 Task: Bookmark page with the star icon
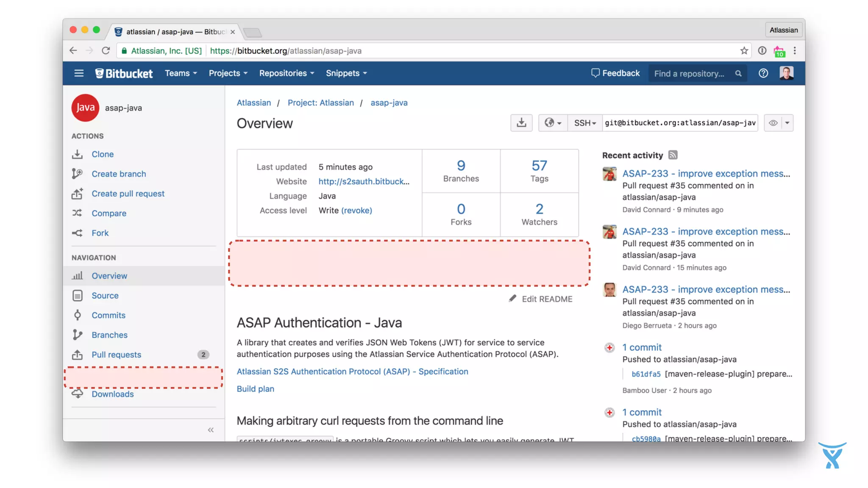744,51
